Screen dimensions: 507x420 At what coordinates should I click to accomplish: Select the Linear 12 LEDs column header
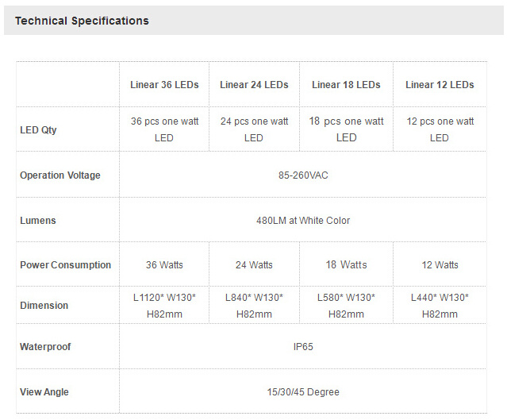coord(440,85)
